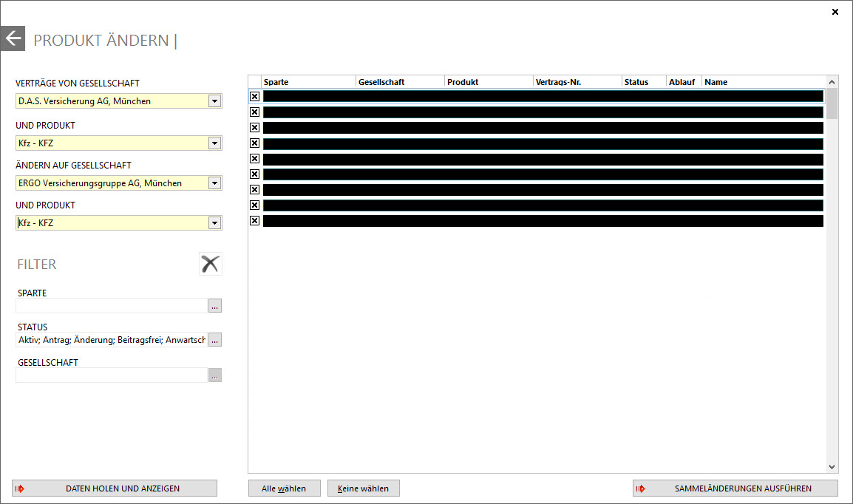Open target product dropdown at bottom

click(x=214, y=222)
